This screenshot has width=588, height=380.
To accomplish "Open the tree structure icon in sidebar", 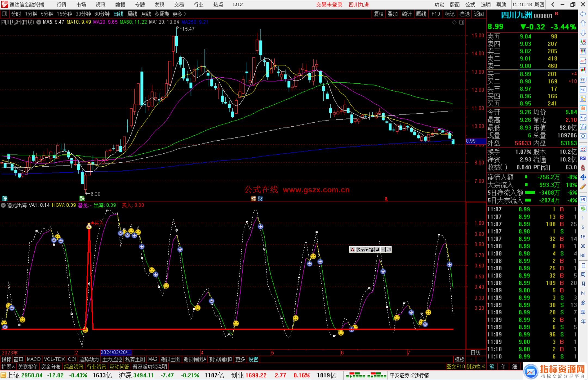I will pos(583,99).
